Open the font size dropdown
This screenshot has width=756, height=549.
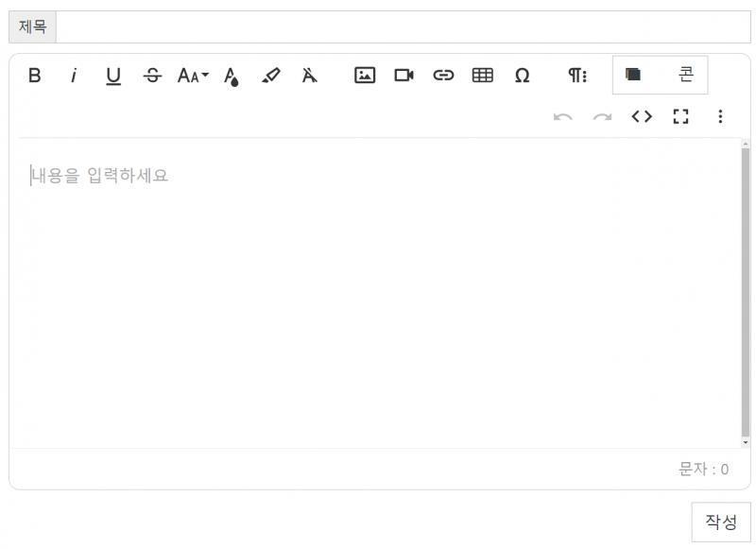tap(193, 76)
